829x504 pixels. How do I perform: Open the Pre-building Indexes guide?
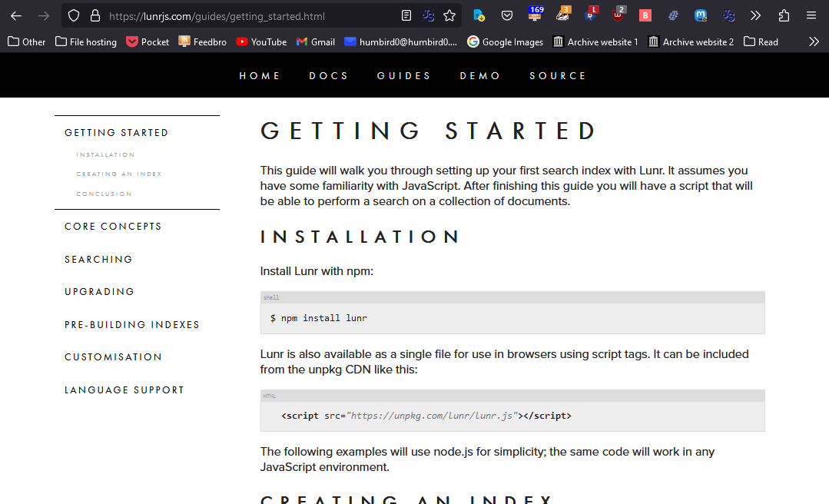coord(132,325)
